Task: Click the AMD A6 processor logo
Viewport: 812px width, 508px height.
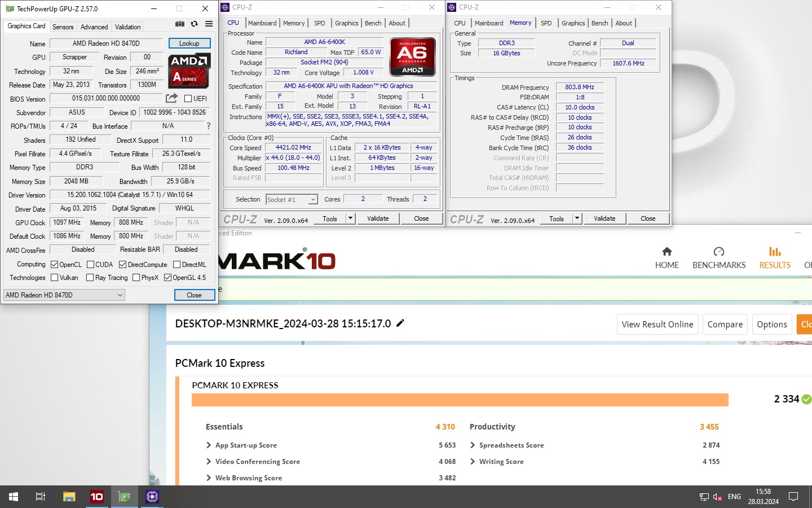Action: [x=412, y=56]
